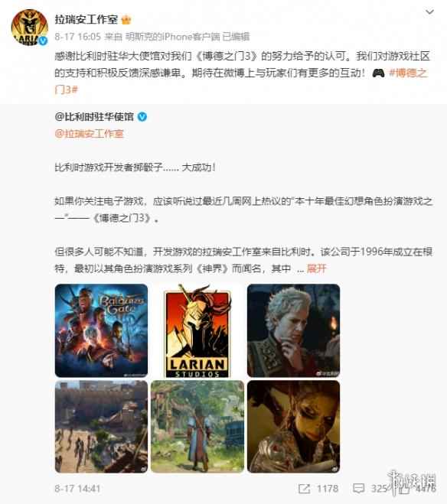This screenshot has height=504, width=447.
Task: Open the silver-haired character image
Action: (x=293, y=330)
